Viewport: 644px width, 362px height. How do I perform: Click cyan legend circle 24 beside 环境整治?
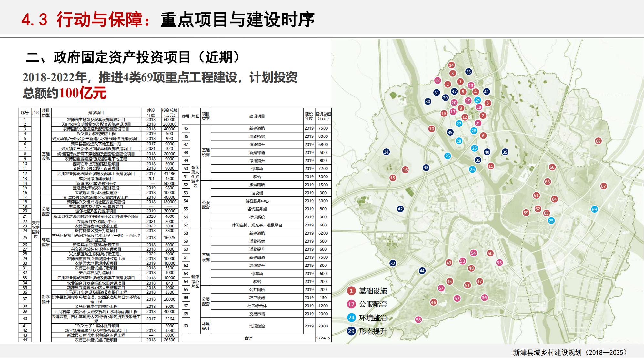[351, 317]
